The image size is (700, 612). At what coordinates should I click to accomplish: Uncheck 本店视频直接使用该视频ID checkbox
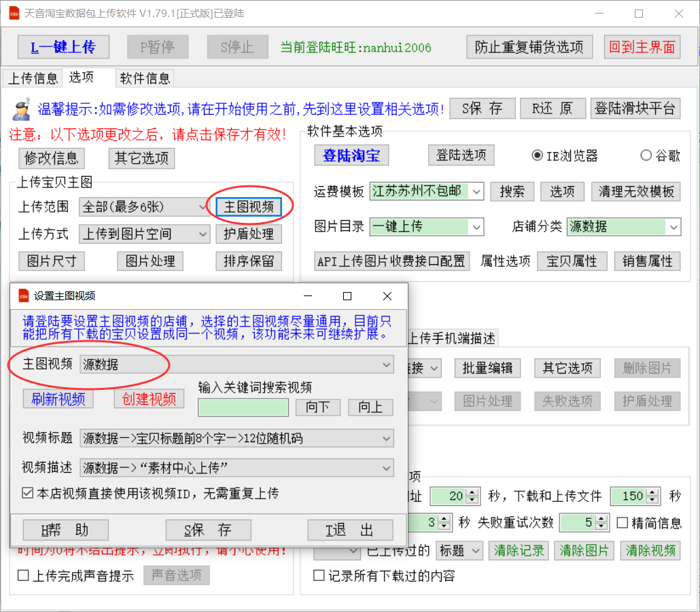pyautogui.click(x=27, y=493)
